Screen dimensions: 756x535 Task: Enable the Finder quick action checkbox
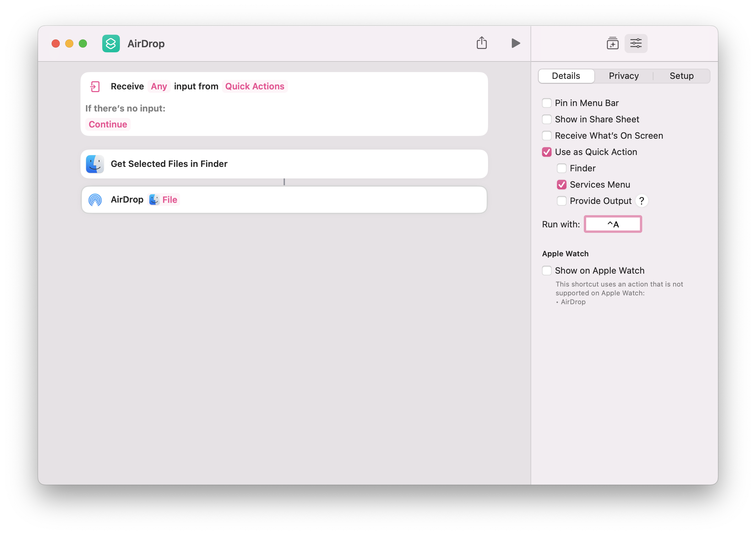point(561,168)
